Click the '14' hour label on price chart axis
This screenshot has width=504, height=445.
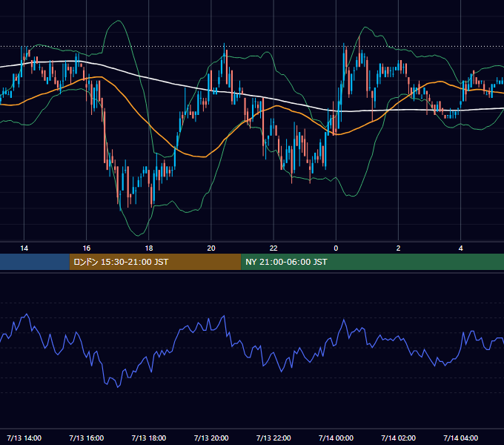[24, 248]
